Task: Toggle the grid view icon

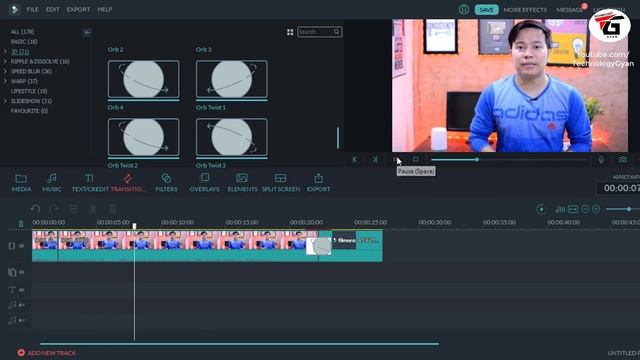Action: tap(290, 32)
